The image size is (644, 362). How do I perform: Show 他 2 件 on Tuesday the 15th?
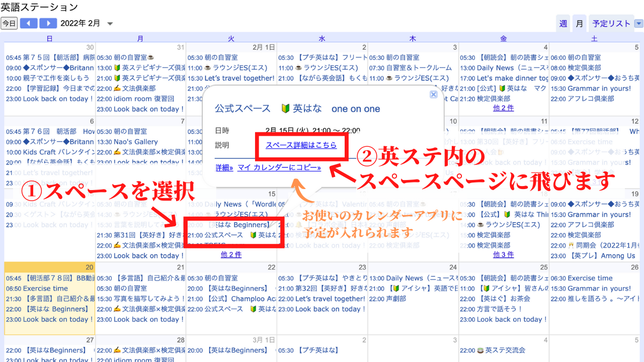click(x=231, y=255)
